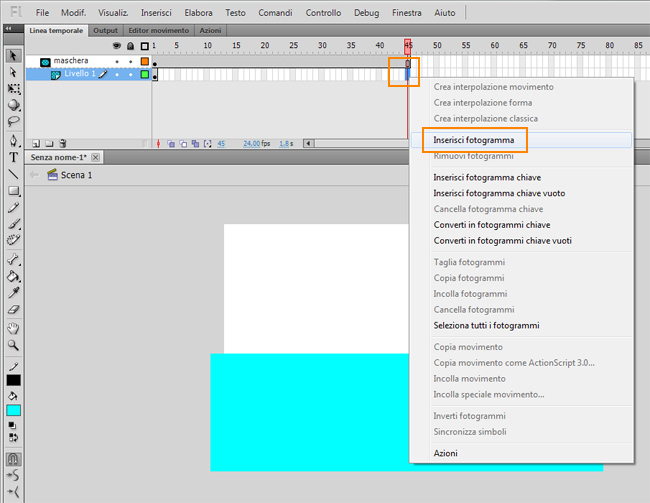The height and width of the screenshot is (503, 650).
Task: Click the Straighten option icon
Action: point(13,492)
